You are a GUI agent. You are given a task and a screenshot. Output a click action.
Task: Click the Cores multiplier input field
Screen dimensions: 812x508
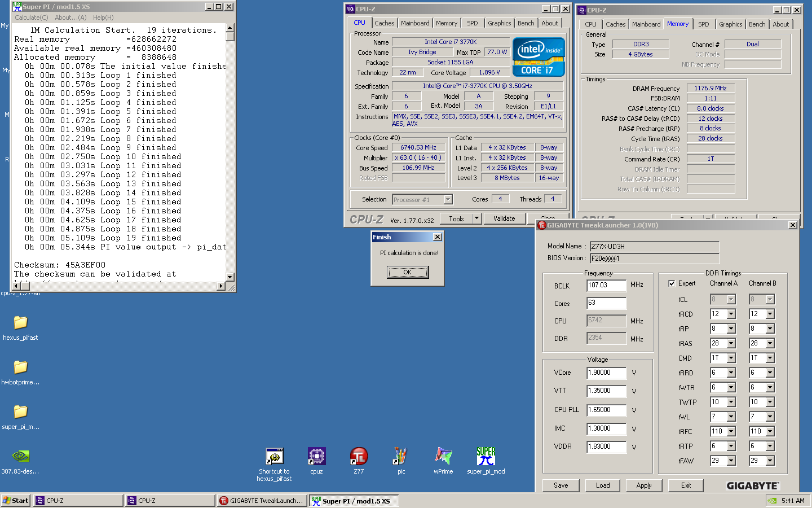[x=607, y=303]
